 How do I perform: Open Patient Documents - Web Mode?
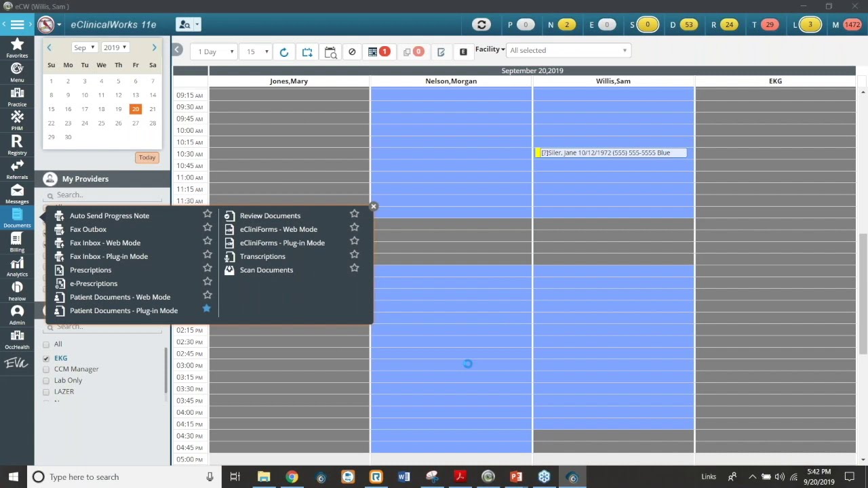(120, 297)
